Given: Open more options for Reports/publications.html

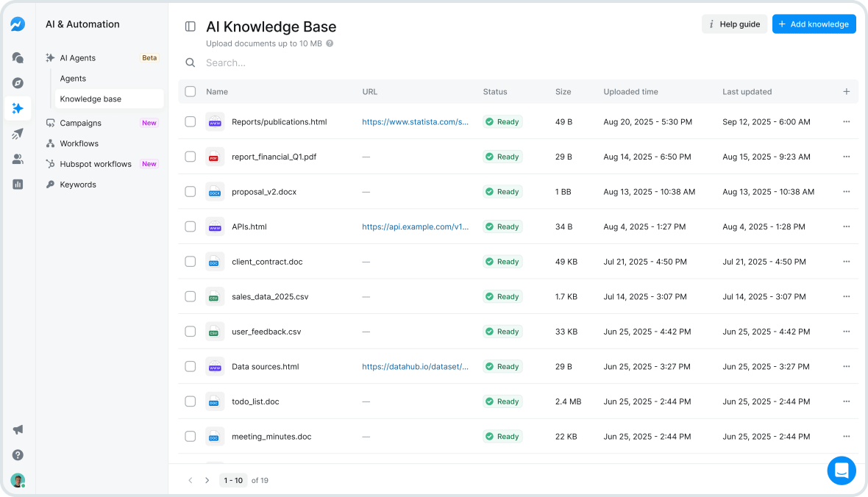Looking at the screenshot, I should 847,122.
